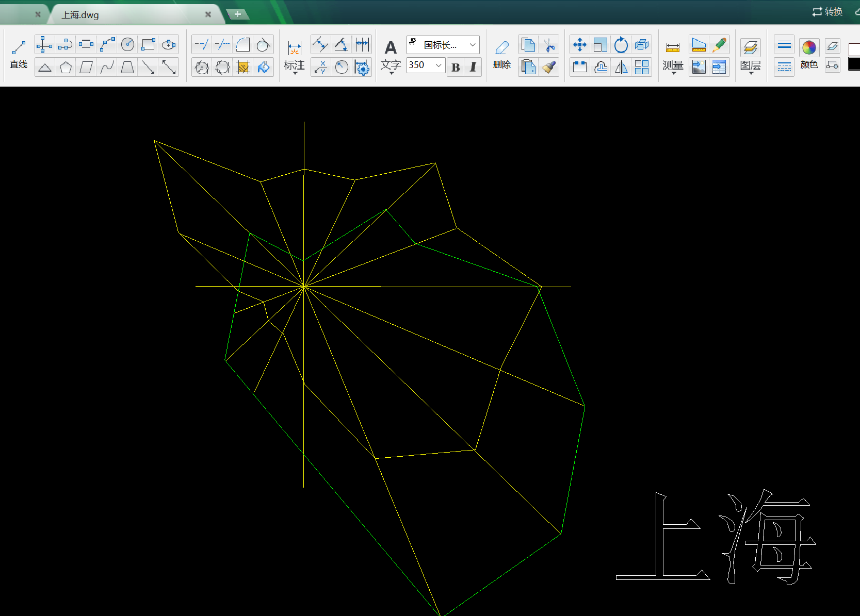Select the arc with nodes tool
This screenshot has height=616, width=860.
107,45
